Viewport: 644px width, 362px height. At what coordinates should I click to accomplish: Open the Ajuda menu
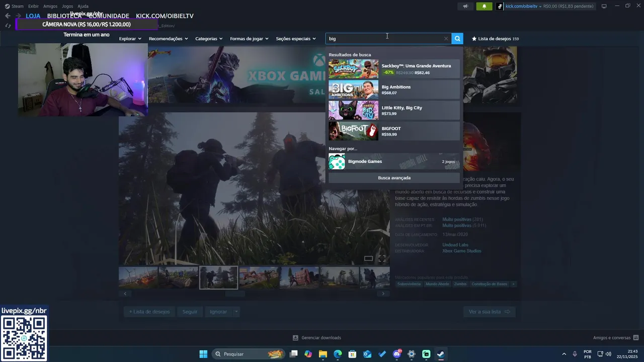(83, 6)
